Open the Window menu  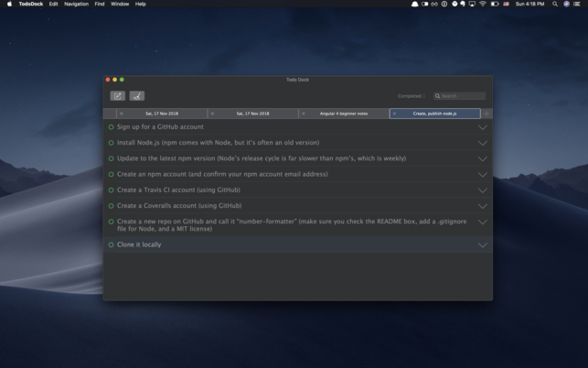click(120, 4)
